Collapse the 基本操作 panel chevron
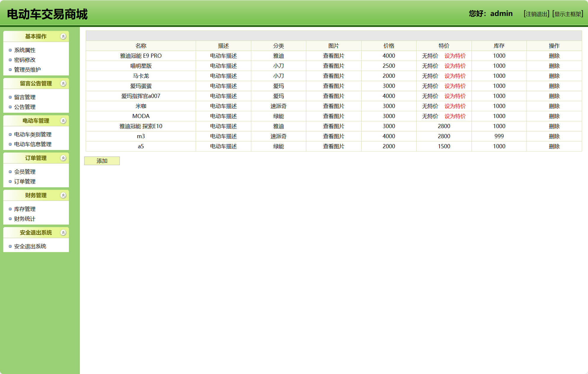 click(x=63, y=36)
